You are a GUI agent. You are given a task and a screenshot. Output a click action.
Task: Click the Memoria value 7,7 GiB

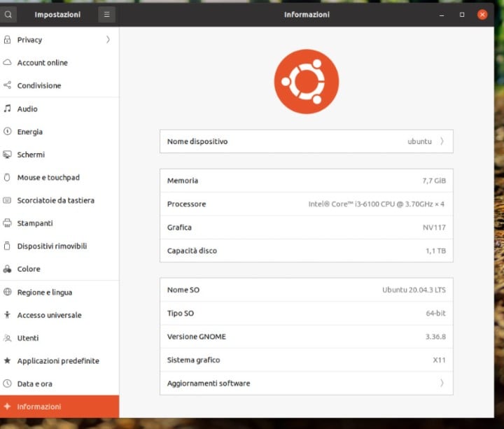pos(434,181)
